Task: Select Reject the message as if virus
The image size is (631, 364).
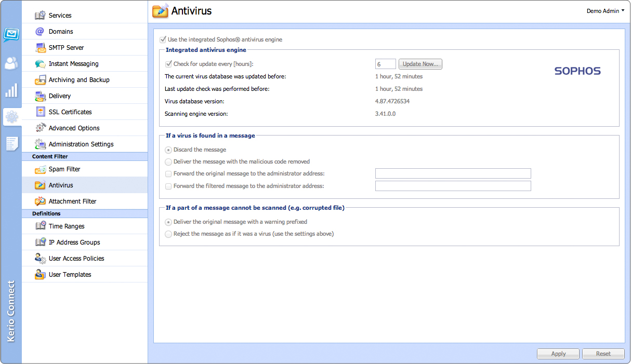Action: tap(168, 234)
